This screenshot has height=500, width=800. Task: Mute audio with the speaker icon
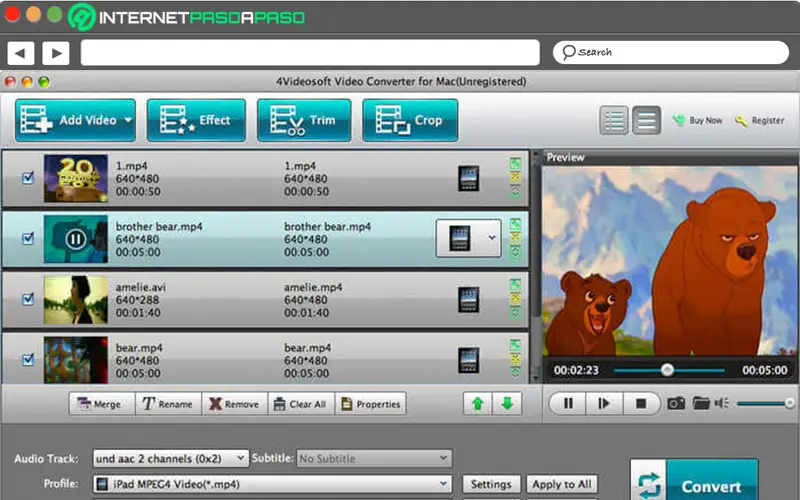[x=721, y=404]
